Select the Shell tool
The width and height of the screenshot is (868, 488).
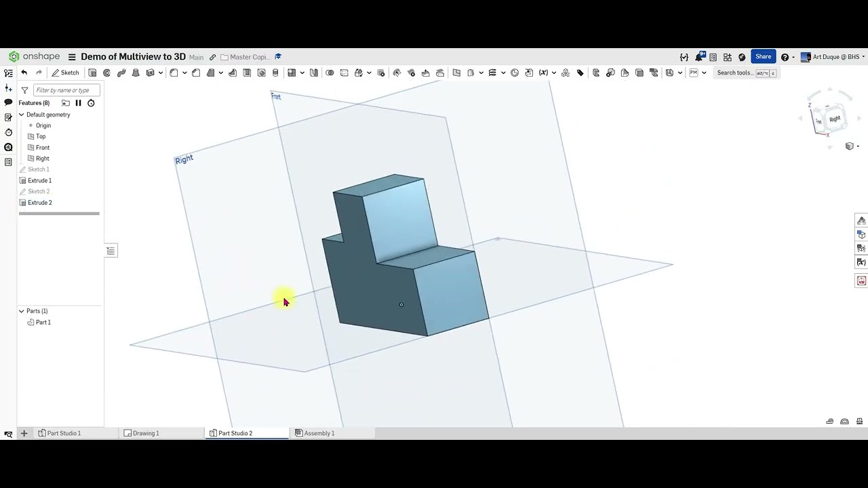click(x=247, y=73)
